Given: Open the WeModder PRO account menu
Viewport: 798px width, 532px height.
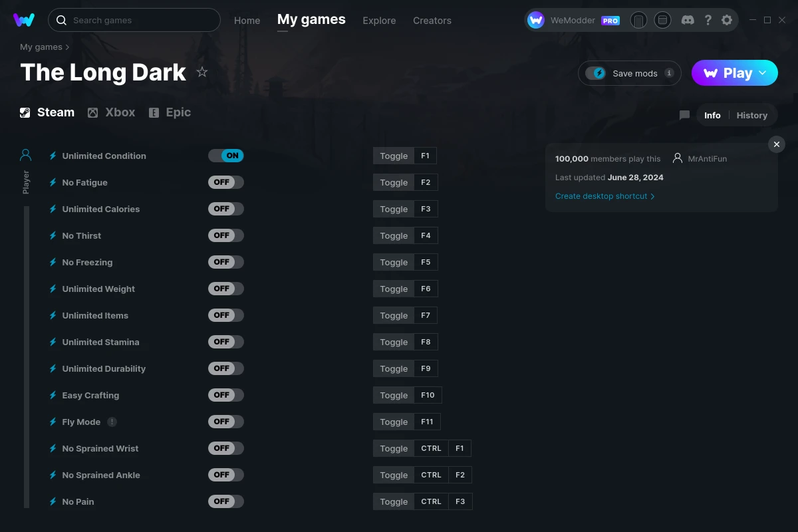Looking at the screenshot, I should point(573,20).
